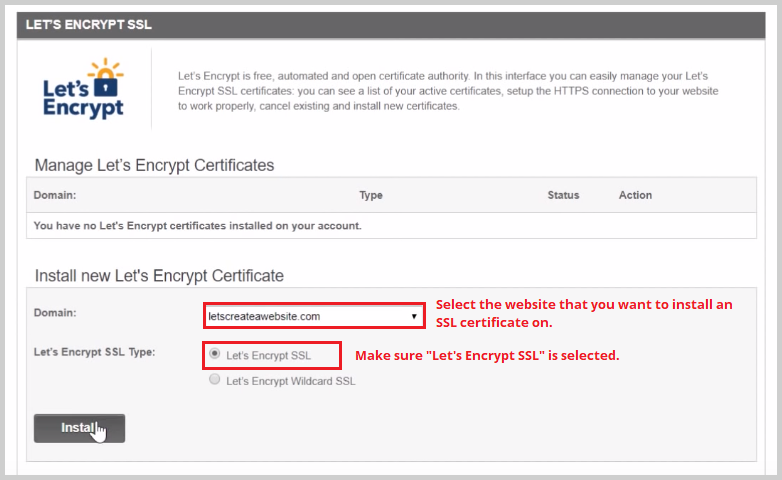Image resolution: width=782 pixels, height=480 pixels.
Task: Click the Domain field label in install form
Action: [55, 313]
